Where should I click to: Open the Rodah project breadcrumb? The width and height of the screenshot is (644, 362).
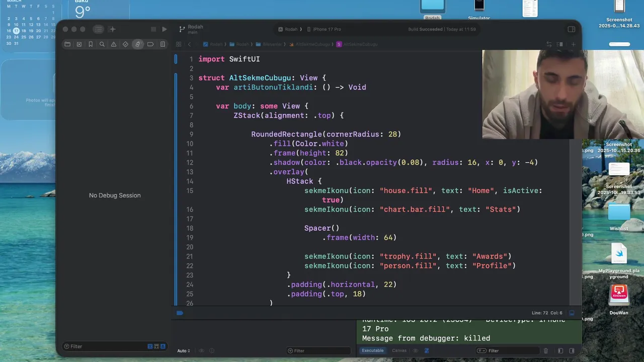tap(212, 44)
